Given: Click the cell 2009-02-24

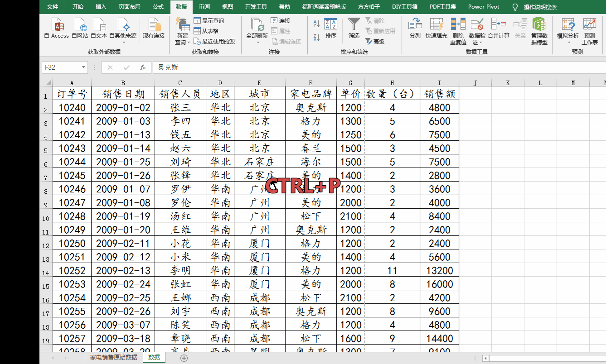Looking at the screenshot, I should 123,284.
